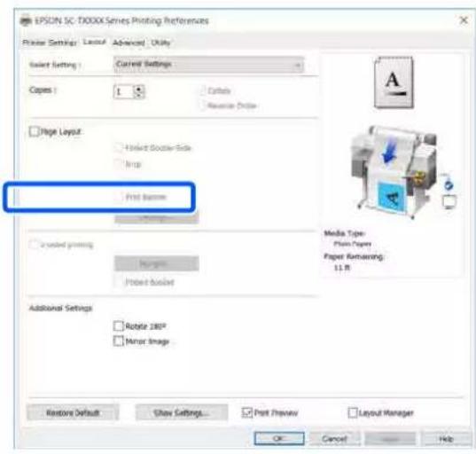
Task: Click the Margins button
Action: point(156,263)
